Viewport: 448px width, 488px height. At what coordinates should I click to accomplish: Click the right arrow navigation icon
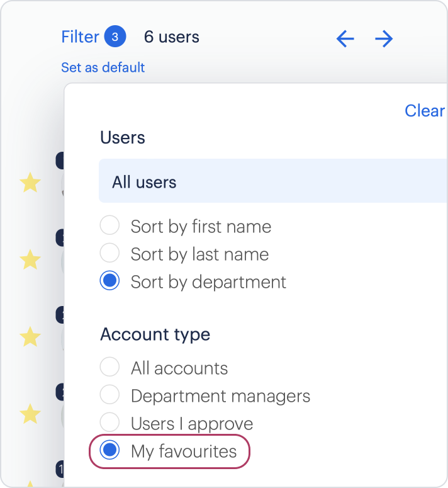click(x=384, y=38)
